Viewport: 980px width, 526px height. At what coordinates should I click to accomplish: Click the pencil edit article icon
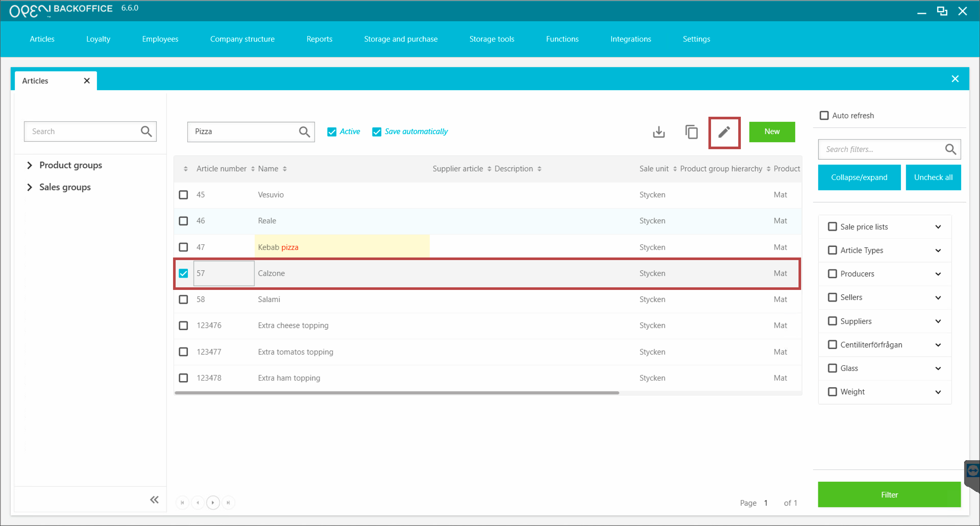point(724,132)
